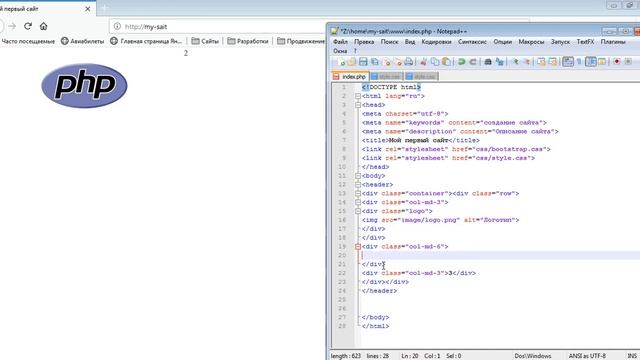
Task: Close the browser tab with the X
Action: coord(87,9)
